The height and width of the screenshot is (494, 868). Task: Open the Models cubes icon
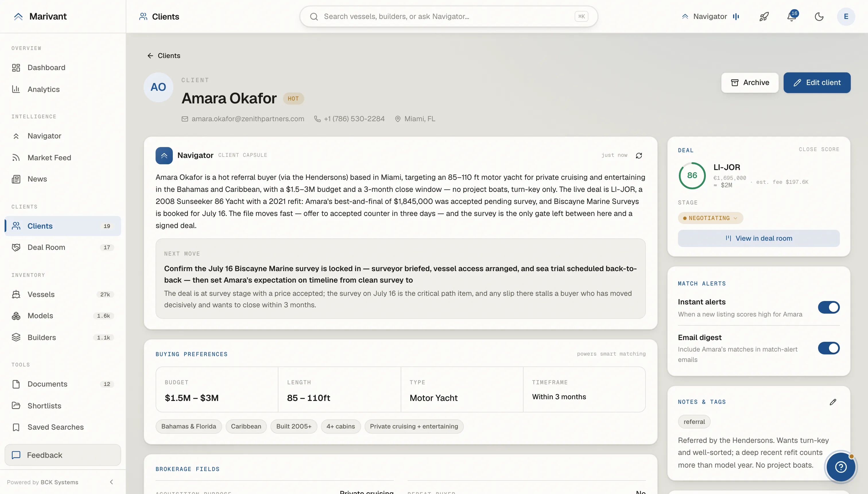pos(16,316)
